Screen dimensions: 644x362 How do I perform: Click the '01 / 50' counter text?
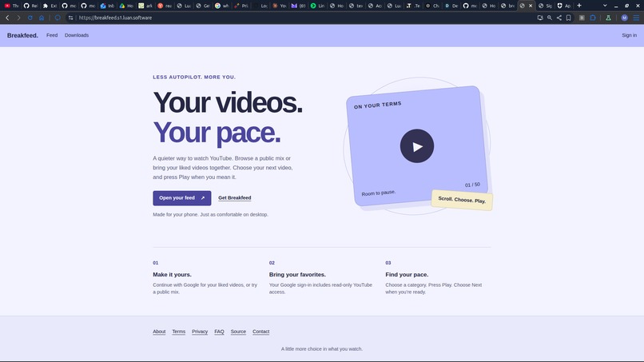pos(472,185)
